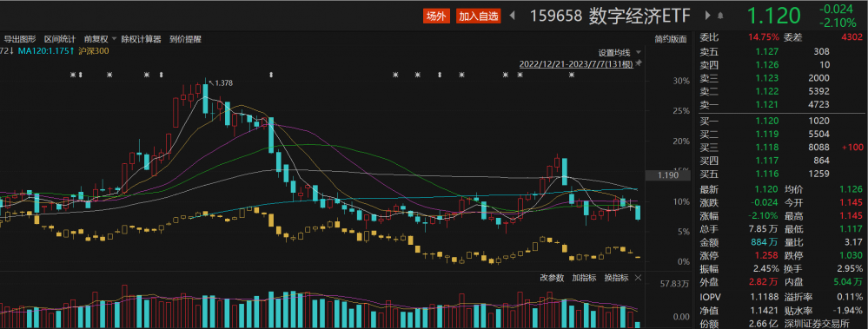Expand the 前复权 adjustment dropdown

(114, 39)
